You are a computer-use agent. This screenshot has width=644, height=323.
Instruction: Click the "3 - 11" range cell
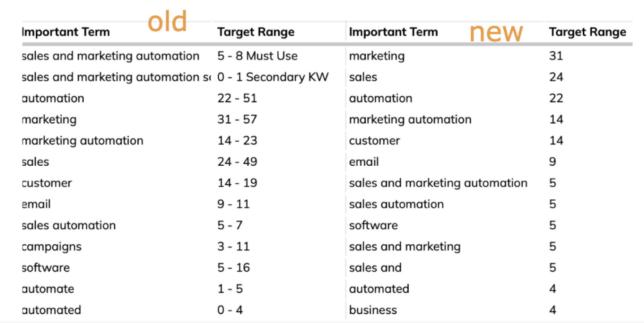click(x=233, y=247)
